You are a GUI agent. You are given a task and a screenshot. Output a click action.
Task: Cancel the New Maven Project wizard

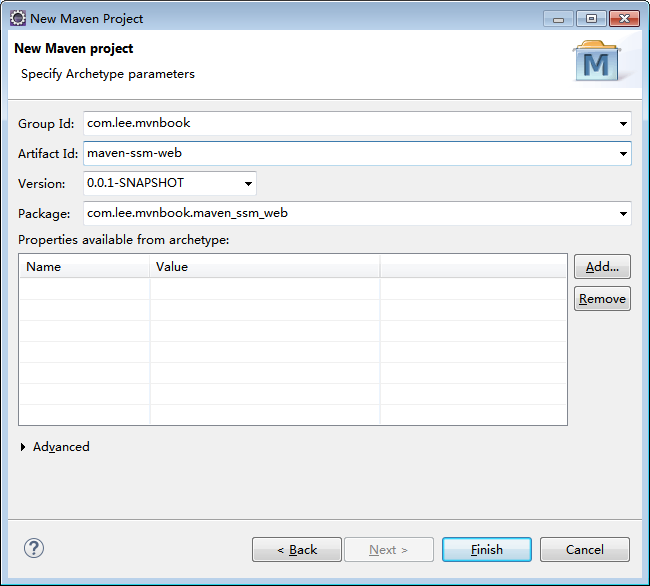tap(585, 550)
